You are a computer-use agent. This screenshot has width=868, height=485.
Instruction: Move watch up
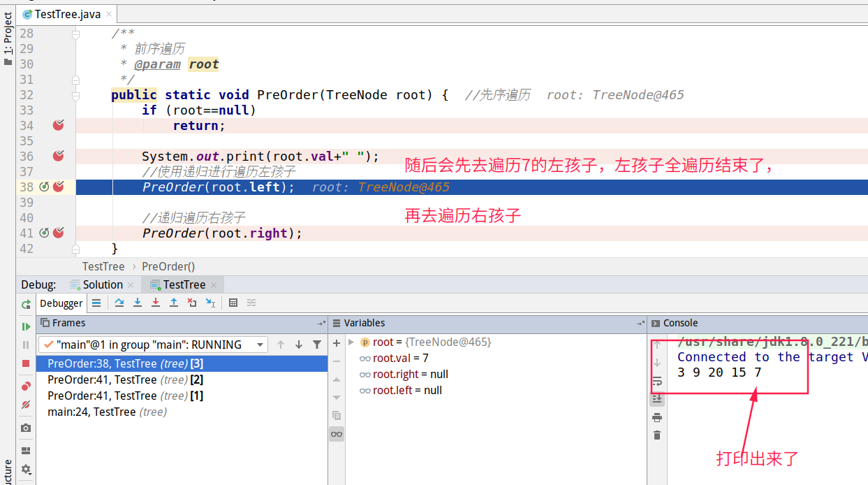[x=337, y=379]
